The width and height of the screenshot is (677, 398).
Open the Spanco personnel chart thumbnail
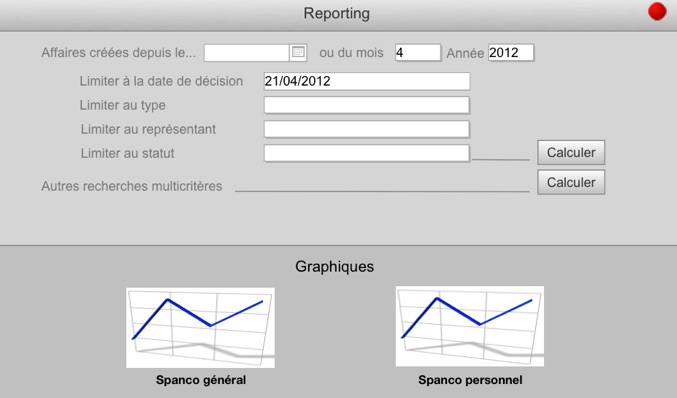click(x=470, y=326)
